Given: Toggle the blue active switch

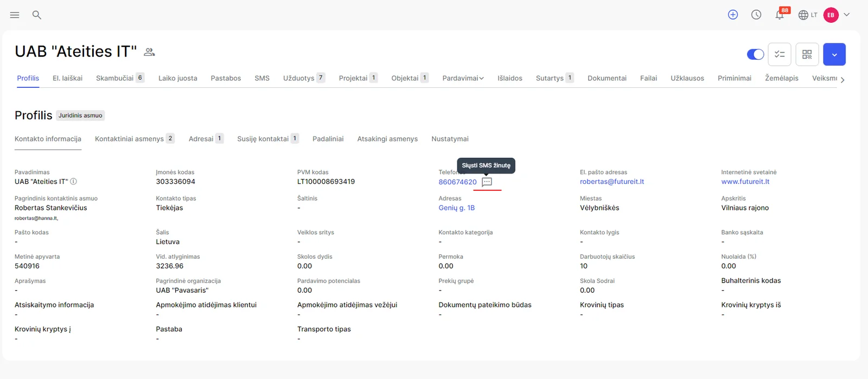Looking at the screenshot, I should [x=755, y=54].
